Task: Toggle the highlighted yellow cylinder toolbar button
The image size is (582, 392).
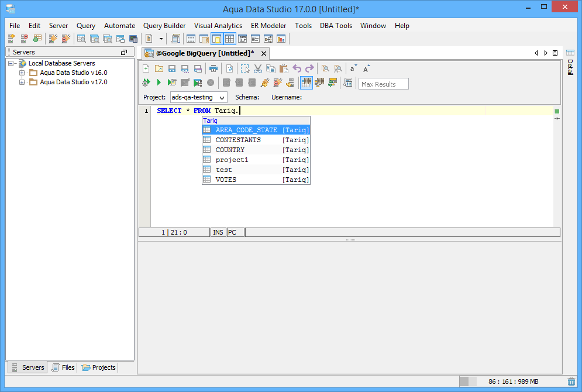Action: click(217, 39)
